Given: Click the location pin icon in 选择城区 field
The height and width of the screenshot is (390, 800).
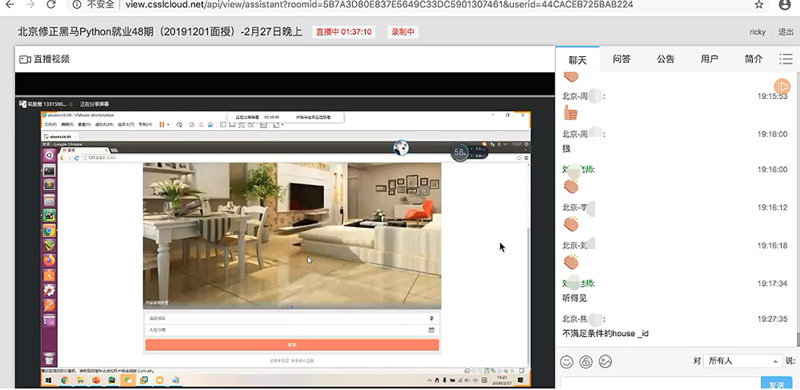Looking at the screenshot, I should (432, 318).
